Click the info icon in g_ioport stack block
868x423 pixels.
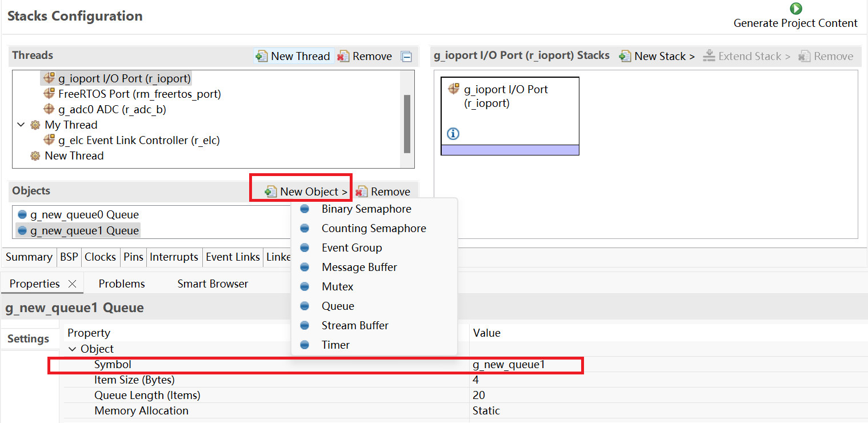point(453,134)
